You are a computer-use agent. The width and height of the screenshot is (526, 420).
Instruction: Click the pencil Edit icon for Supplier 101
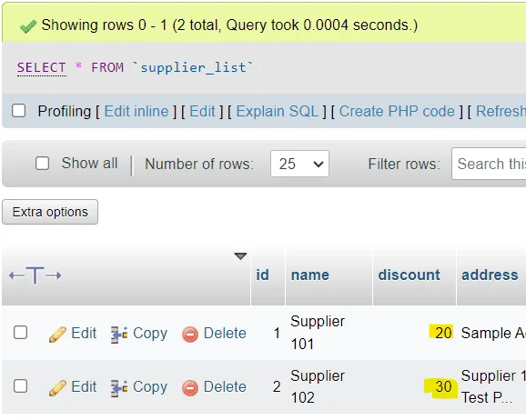57,335
